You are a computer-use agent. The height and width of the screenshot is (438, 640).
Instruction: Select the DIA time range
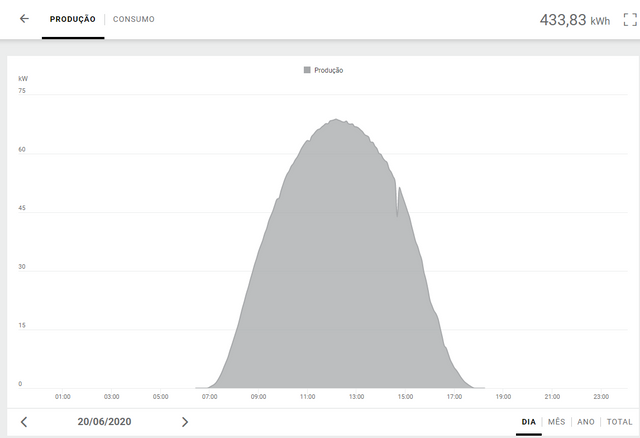coord(528,422)
